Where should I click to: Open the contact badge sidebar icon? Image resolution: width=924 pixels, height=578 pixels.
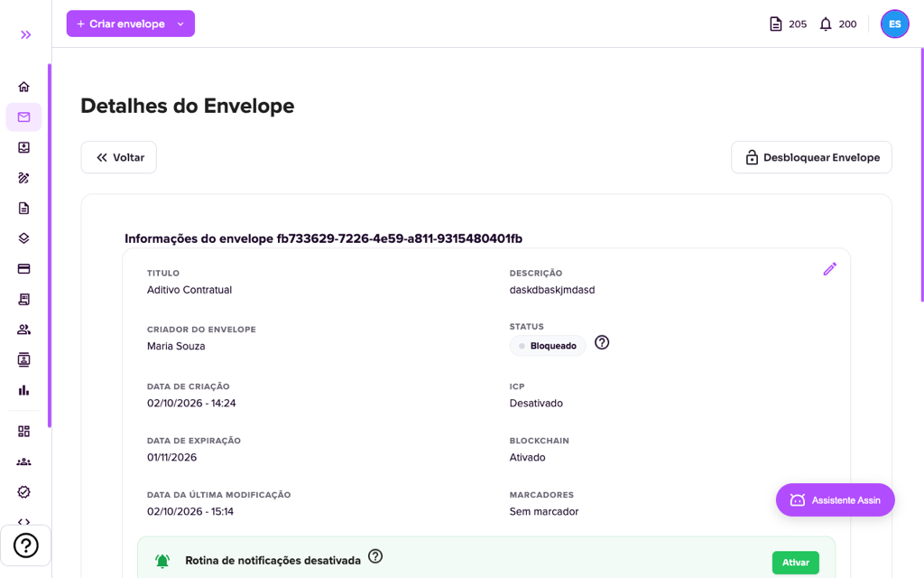coord(23,359)
